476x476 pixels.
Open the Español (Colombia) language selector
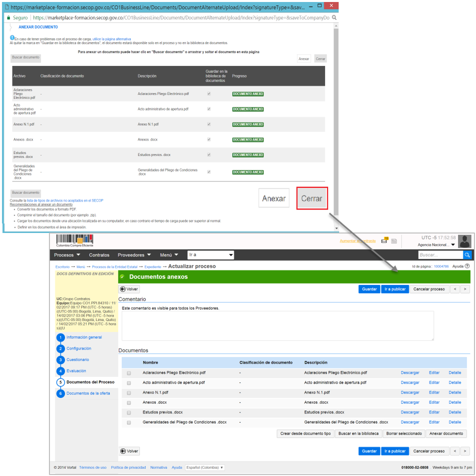(205, 467)
